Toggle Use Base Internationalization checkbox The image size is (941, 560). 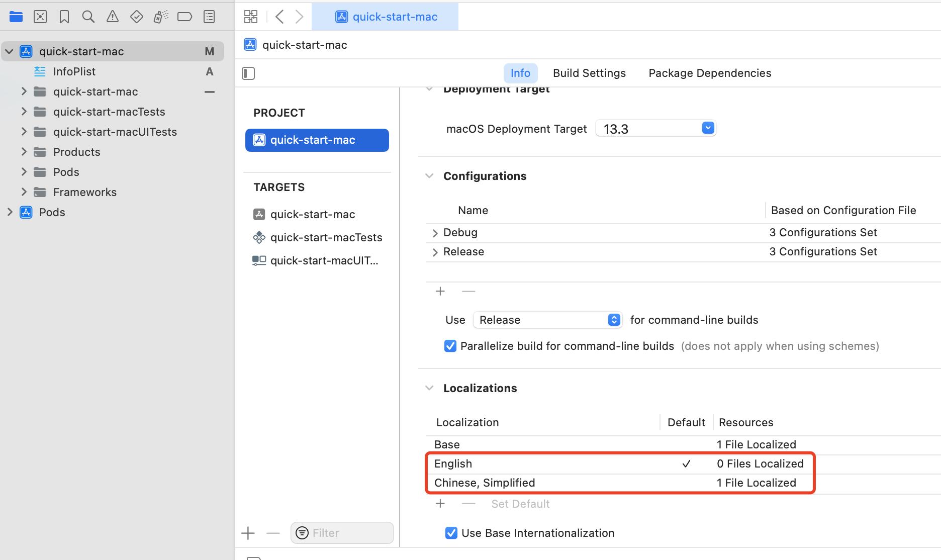451,533
